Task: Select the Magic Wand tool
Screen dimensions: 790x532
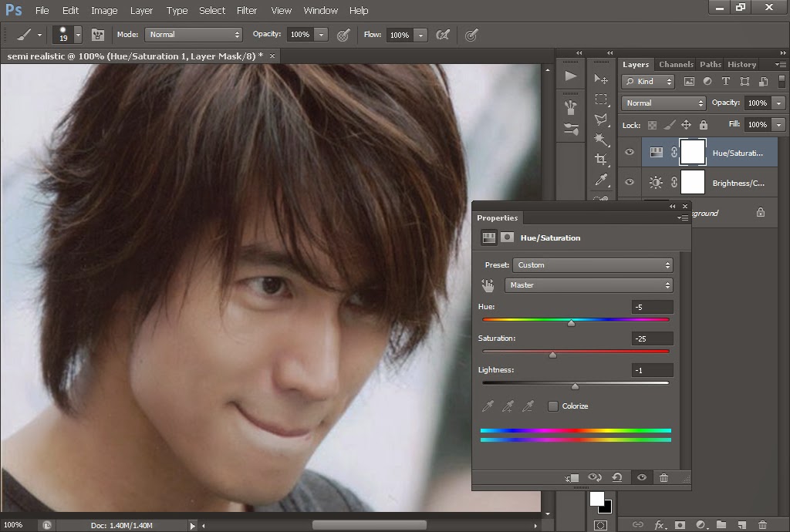Action: click(601, 140)
